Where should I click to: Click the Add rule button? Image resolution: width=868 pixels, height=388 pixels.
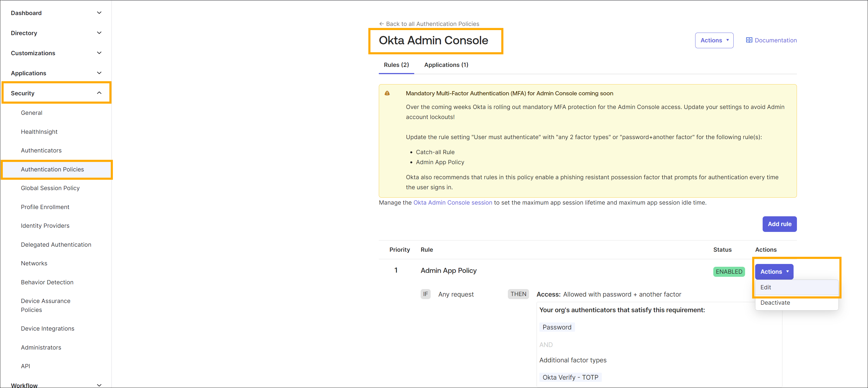pos(779,224)
